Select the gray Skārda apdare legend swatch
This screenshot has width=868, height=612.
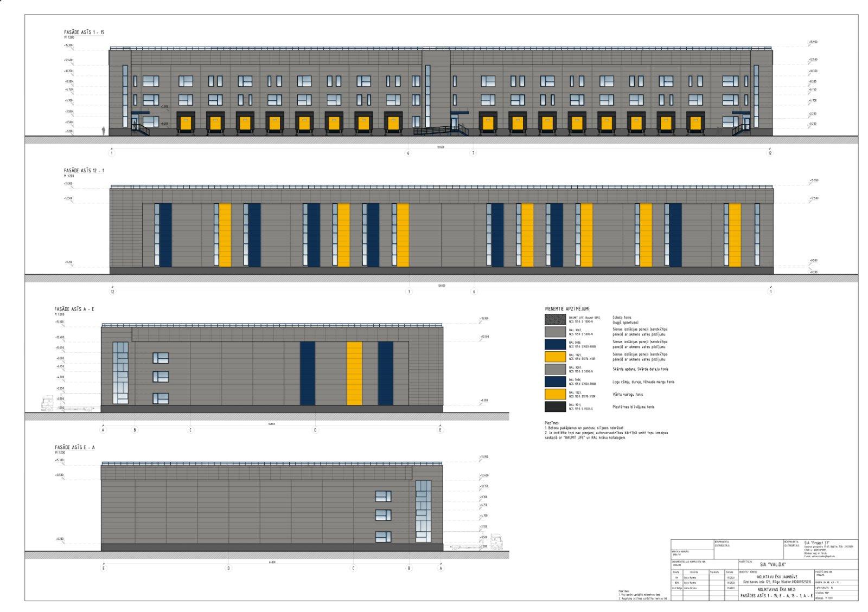(x=555, y=369)
